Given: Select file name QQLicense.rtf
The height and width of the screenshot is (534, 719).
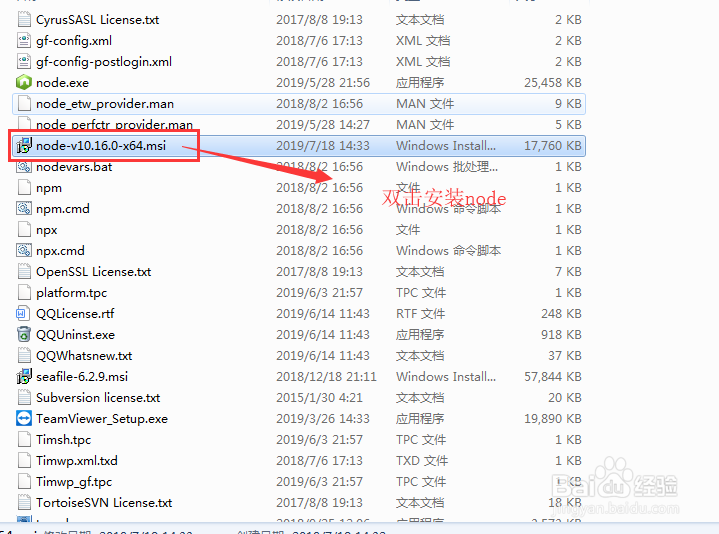Looking at the screenshot, I should click(x=75, y=314).
